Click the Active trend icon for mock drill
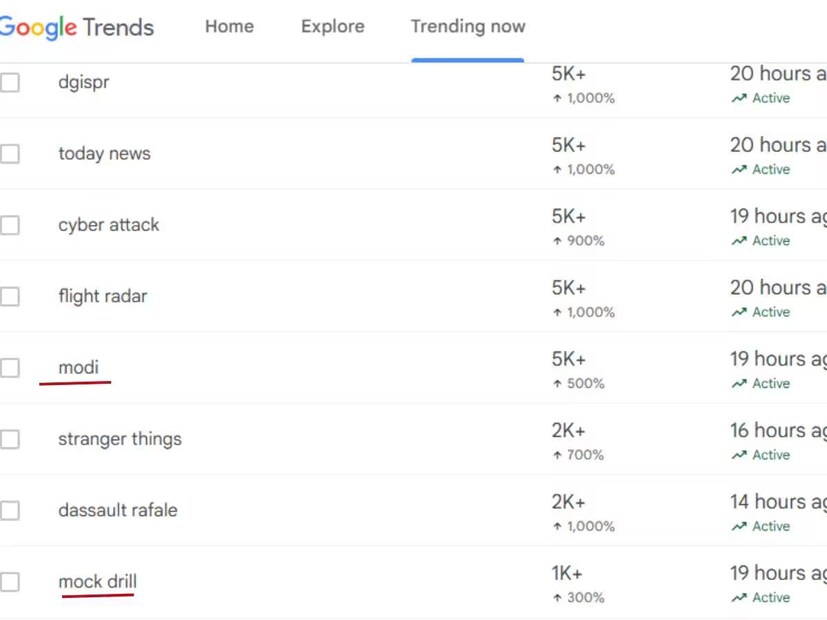The height and width of the screenshot is (620, 827). click(739, 598)
